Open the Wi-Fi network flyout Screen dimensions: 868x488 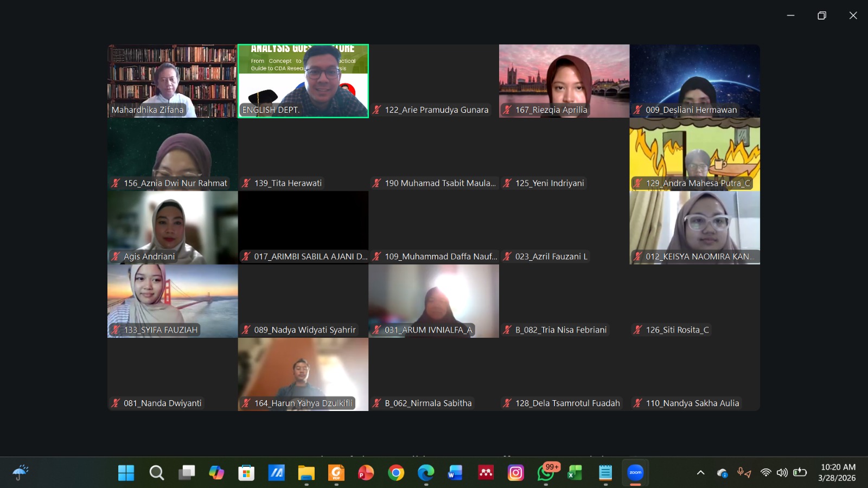pyautogui.click(x=765, y=473)
